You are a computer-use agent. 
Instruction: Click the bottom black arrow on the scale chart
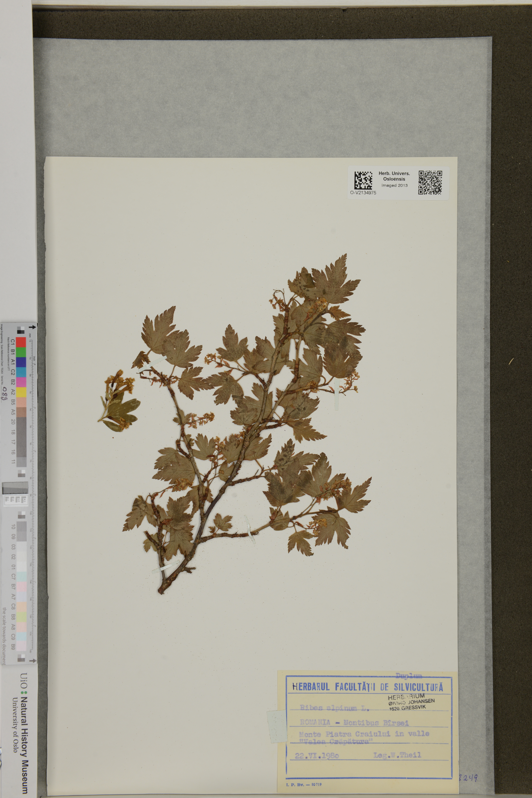[x=33, y=661]
